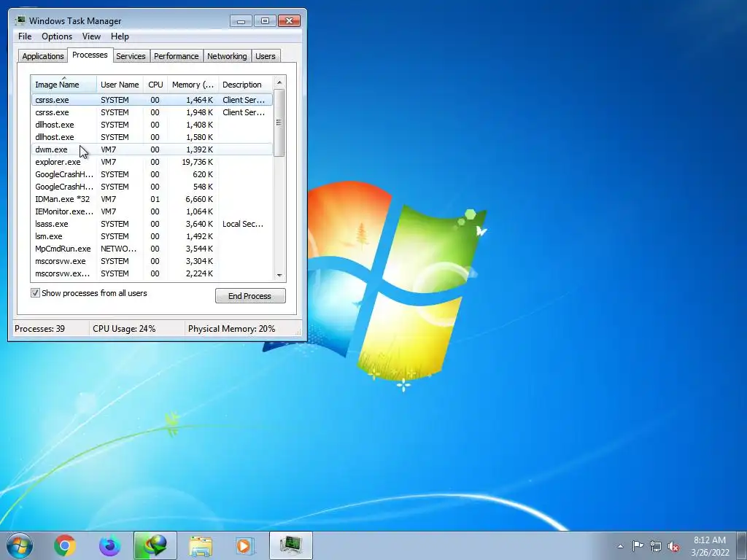Screen dimensions: 747x560
Task: Click the End Process button
Action: 250,296
